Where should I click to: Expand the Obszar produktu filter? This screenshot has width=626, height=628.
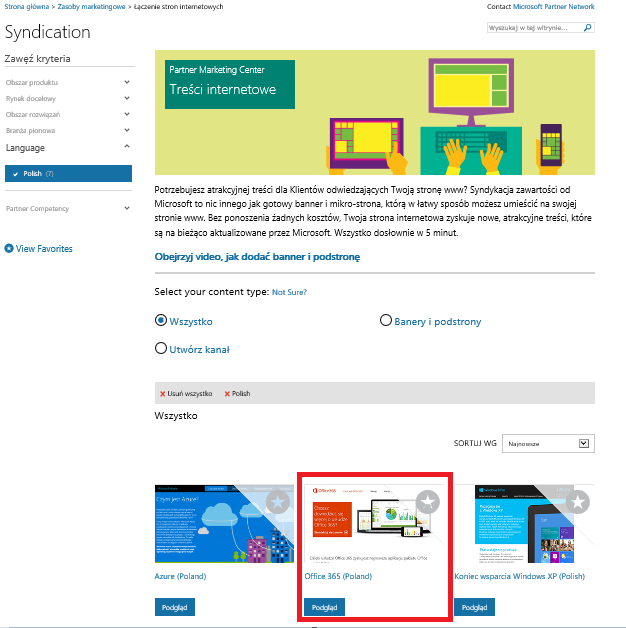pos(68,83)
